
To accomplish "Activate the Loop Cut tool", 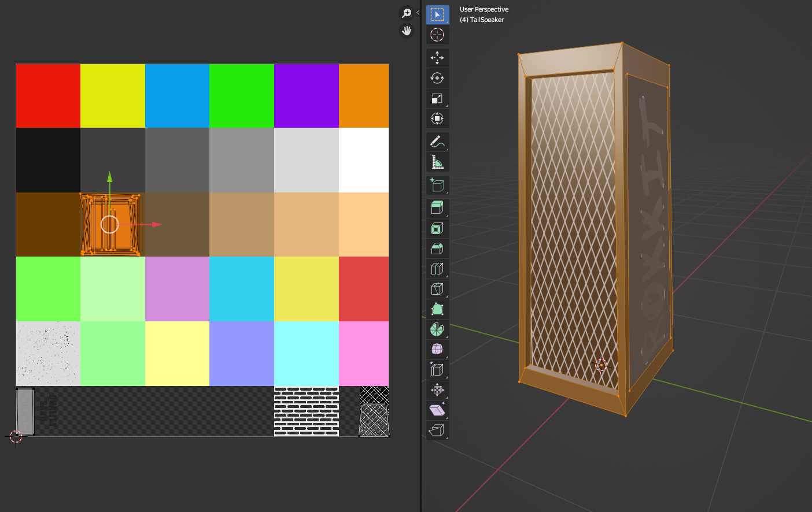I will (437, 269).
